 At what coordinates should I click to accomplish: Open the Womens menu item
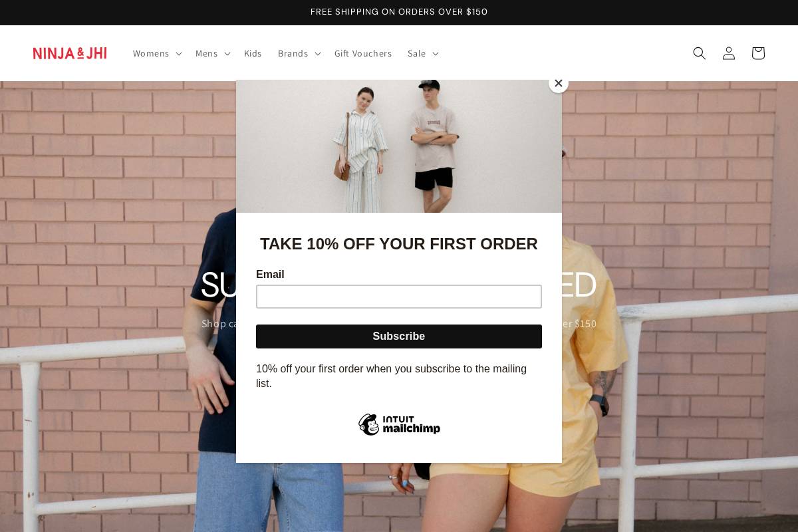coord(151,53)
